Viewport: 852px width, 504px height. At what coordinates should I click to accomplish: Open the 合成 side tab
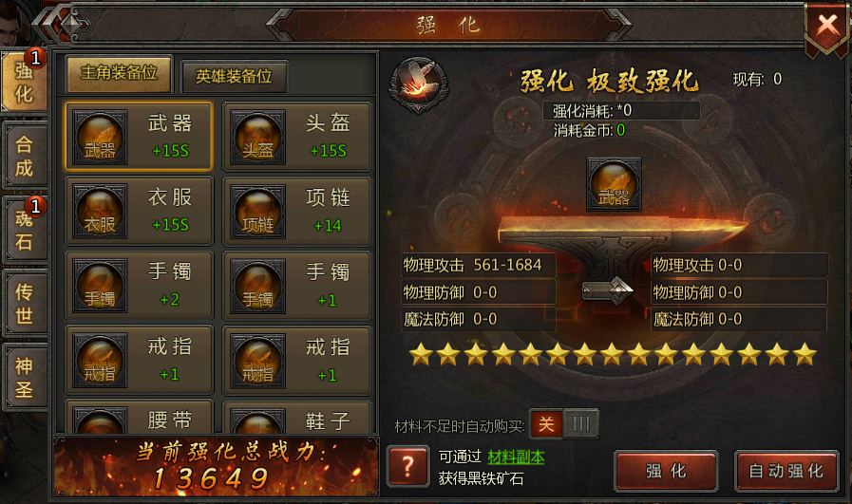pos(24,157)
